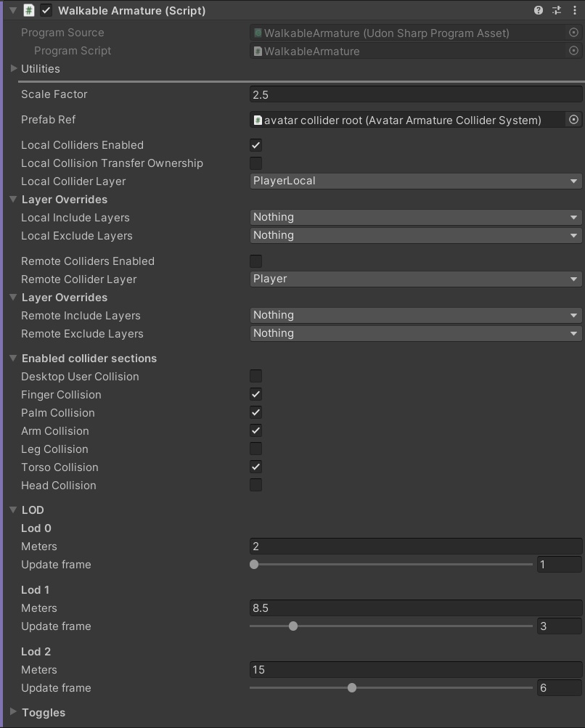
Task: Click the script icon beside Walkable Armature title
Action: [28, 10]
